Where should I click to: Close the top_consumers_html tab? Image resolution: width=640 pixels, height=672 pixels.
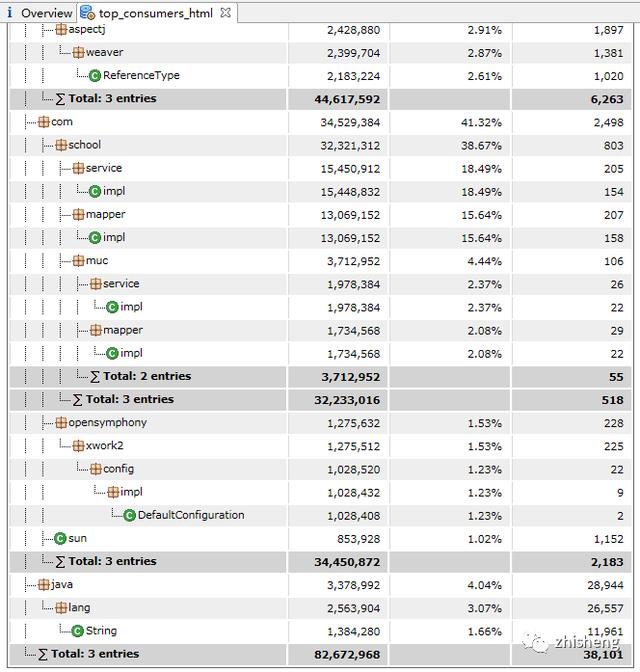point(225,13)
